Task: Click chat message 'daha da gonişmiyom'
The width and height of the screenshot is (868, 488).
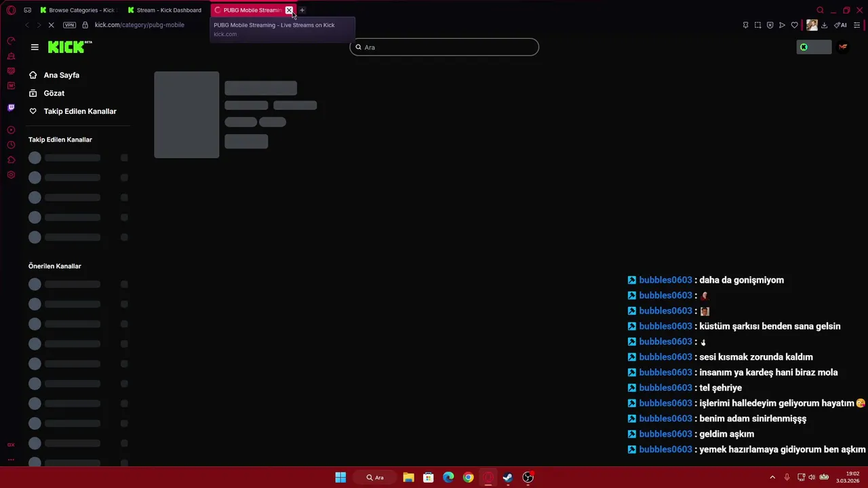Action: pyautogui.click(x=741, y=280)
